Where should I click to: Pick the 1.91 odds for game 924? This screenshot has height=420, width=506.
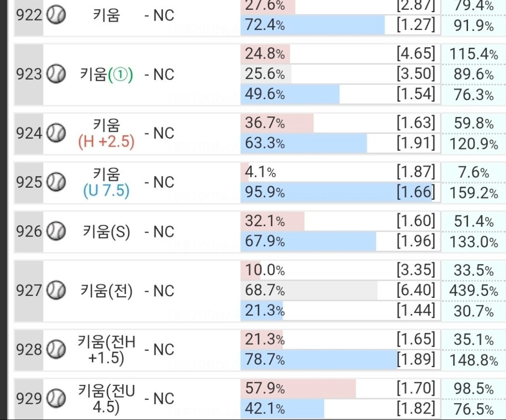pos(416,143)
